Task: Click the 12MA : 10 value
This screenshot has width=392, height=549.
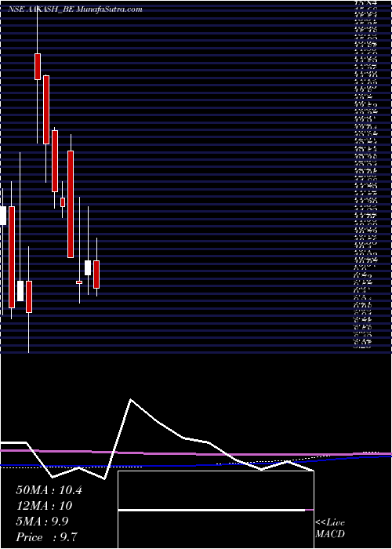Action: [x=44, y=506]
